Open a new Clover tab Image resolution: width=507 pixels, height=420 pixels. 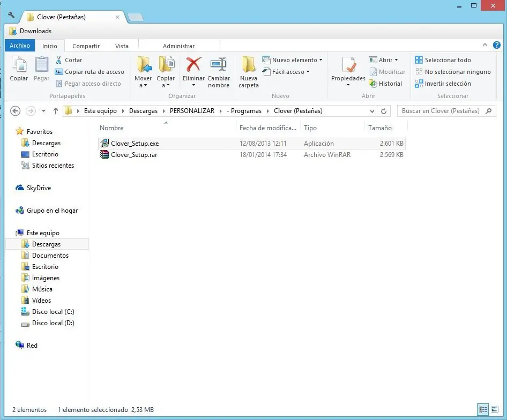point(136,17)
